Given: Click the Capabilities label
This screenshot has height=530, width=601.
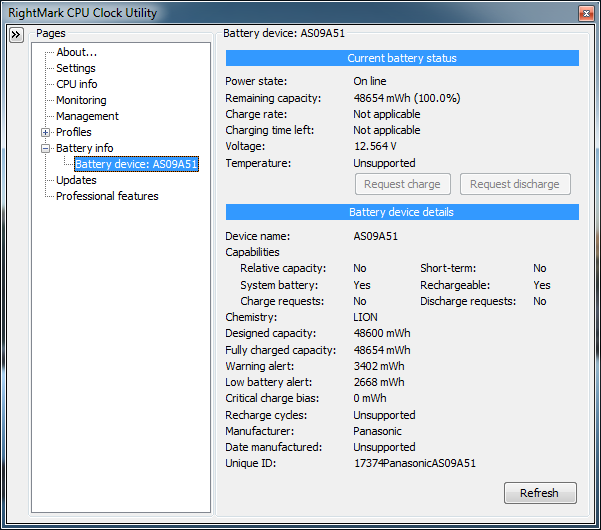Looking at the screenshot, I should [x=252, y=253].
